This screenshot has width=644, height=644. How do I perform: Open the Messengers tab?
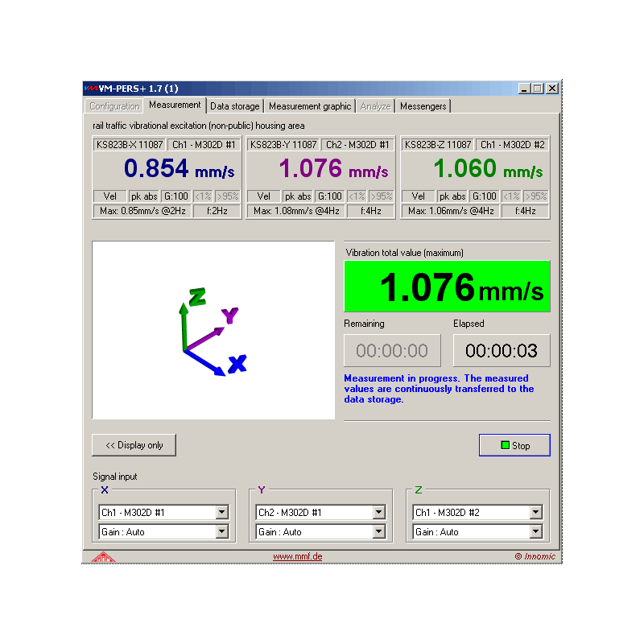point(423,106)
